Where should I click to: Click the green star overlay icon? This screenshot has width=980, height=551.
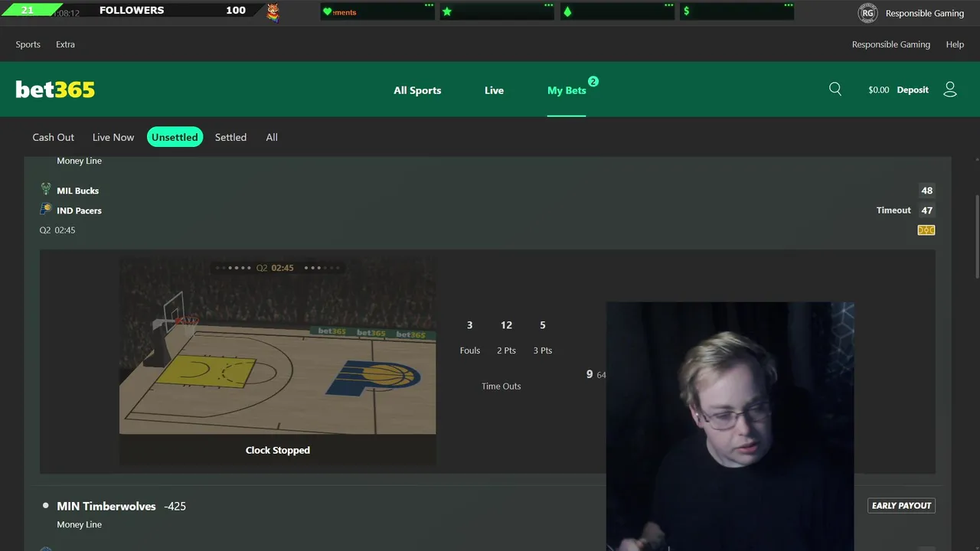click(447, 11)
